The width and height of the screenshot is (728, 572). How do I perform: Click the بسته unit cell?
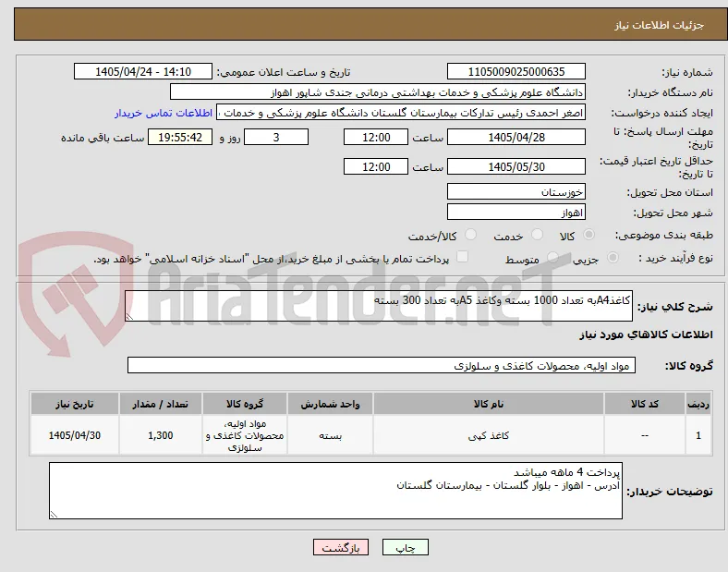click(330, 435)
